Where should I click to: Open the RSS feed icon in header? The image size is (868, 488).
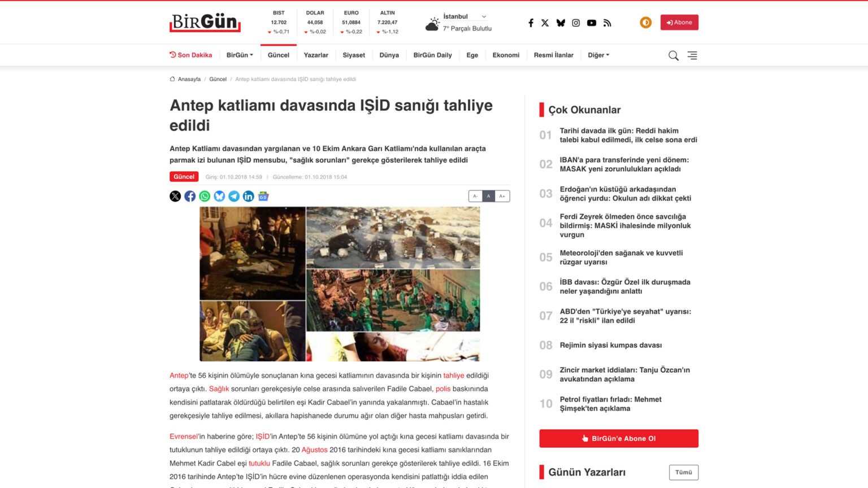[607, 23]
